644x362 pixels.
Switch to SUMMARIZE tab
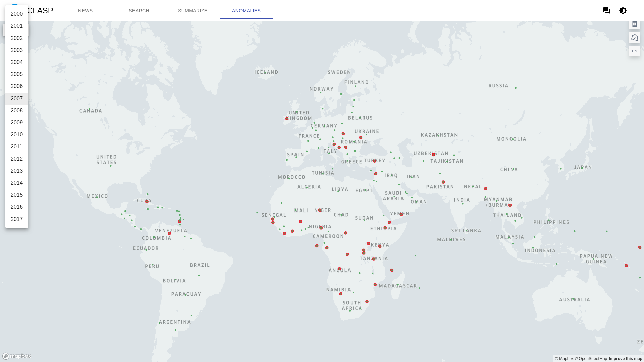click(x=193, y=11)
